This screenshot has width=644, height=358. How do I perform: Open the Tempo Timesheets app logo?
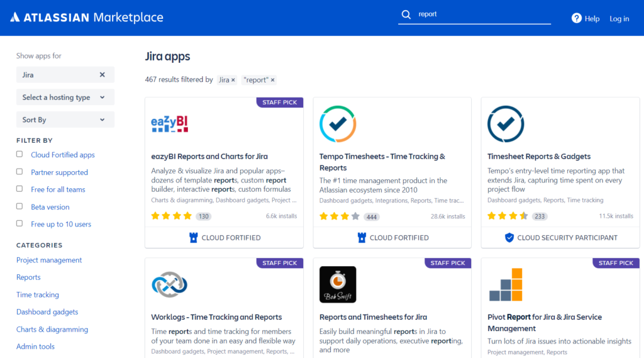338,124
